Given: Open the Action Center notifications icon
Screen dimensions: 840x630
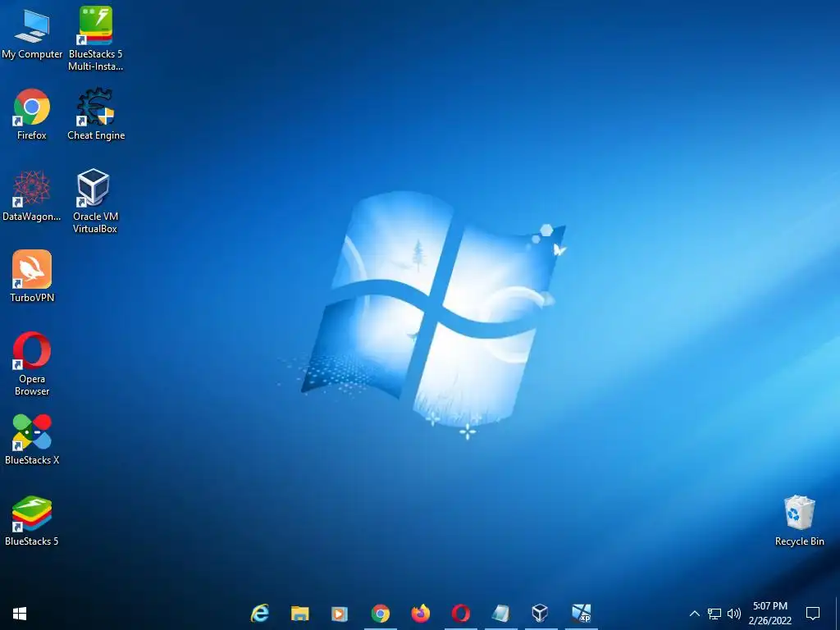Looking at the screenshot, I should [x=813, y=614].
